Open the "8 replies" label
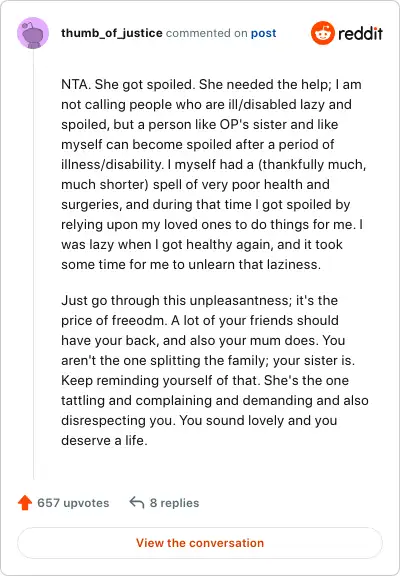This screenshot has width=400, height=576. pos(174,503)
